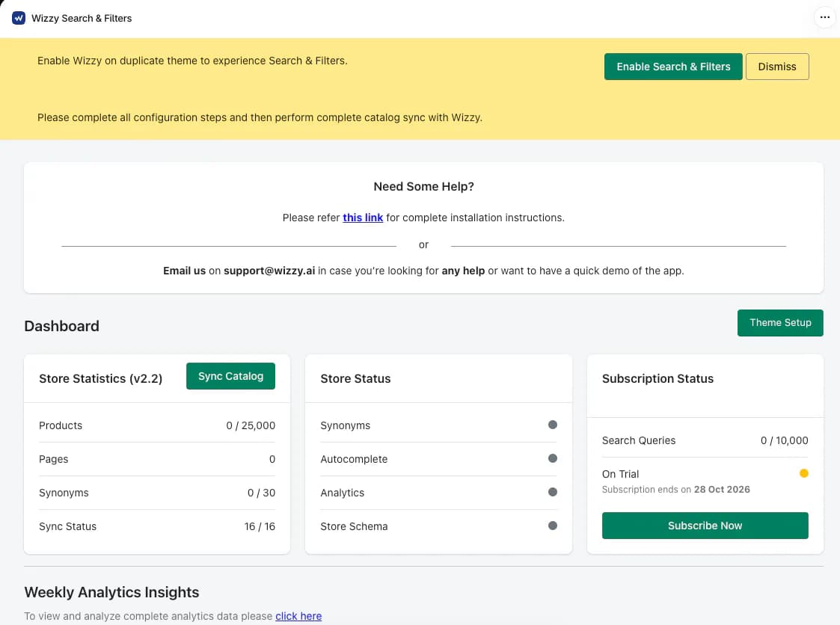Click the '28 Oct 2026' subscription date
The width and height of the screenshot is (840, 625).
pos(722,490)
